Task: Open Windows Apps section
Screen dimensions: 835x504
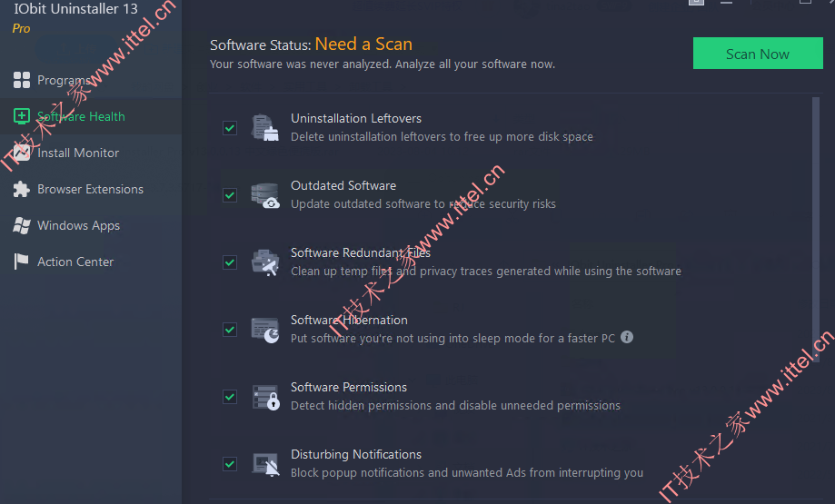Action: 91,225
